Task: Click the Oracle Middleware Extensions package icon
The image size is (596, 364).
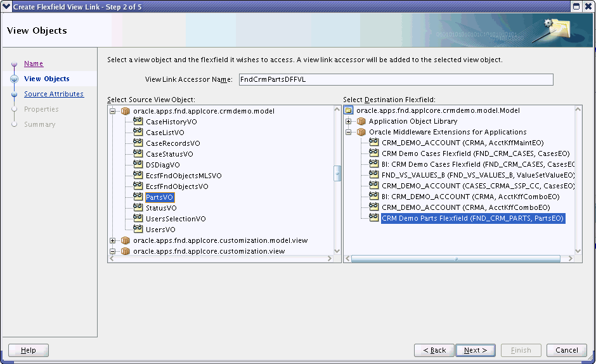Action: 361,132
